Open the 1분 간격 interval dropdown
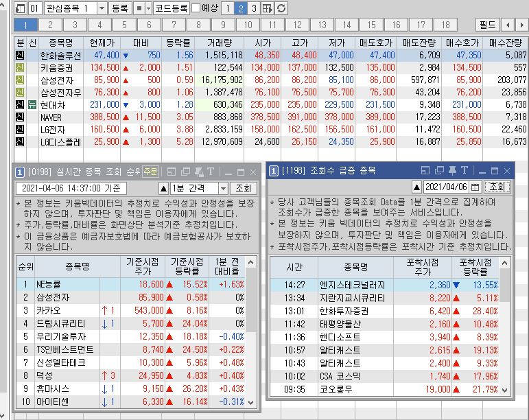Viewport: 529px width, 420px height. pyautogui.click(x=223, y=188)
